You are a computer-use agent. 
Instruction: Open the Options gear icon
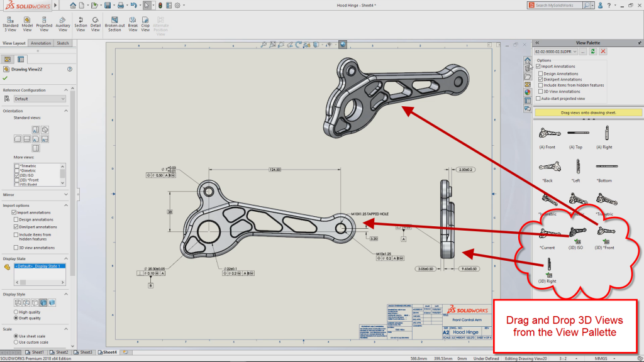coord(177,5)
